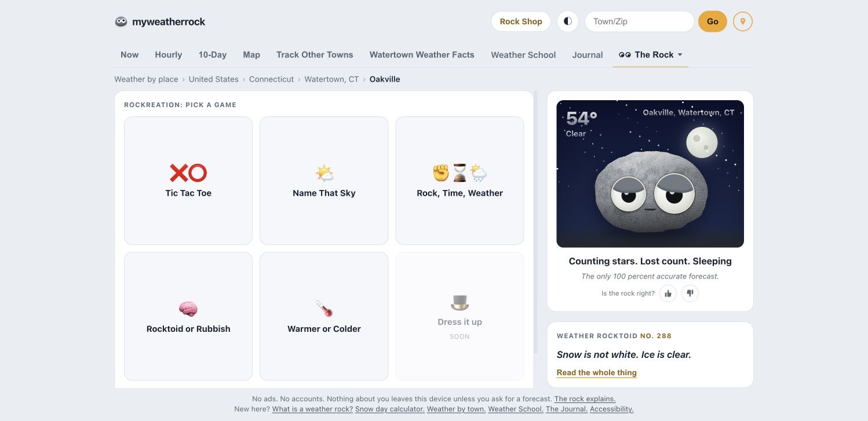Visit the Accessibility link
The image size is (868, 421).
coord(612,409)
